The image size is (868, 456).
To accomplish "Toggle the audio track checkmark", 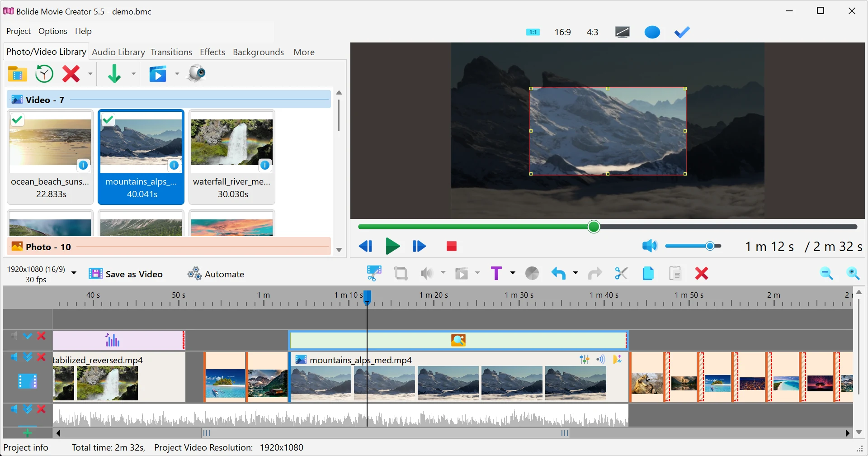I will click(28, 409).
